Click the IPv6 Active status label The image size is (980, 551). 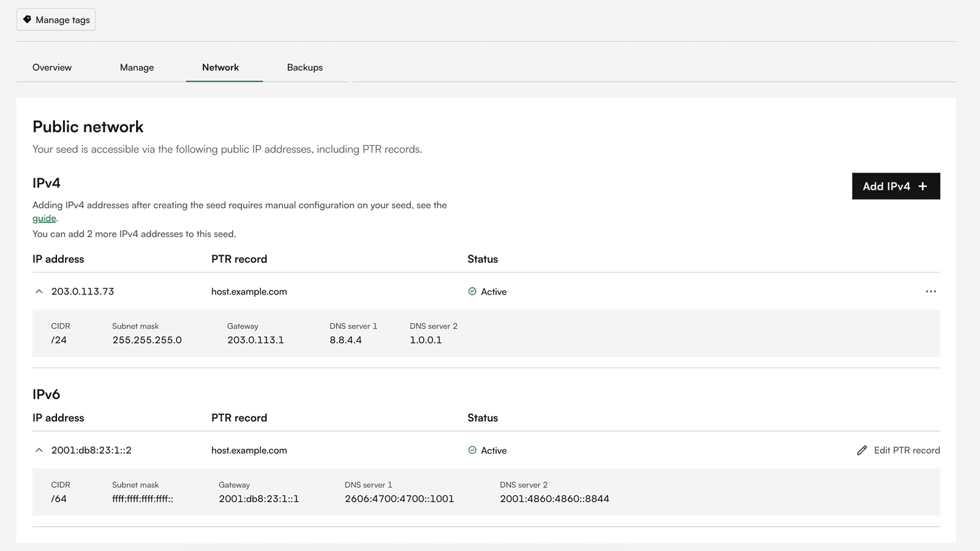point(494,450)
